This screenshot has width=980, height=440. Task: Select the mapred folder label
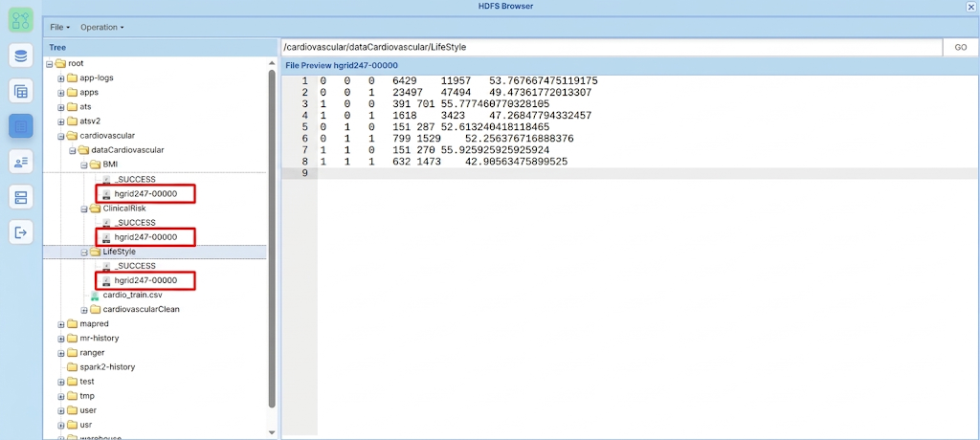pos(95,323)
